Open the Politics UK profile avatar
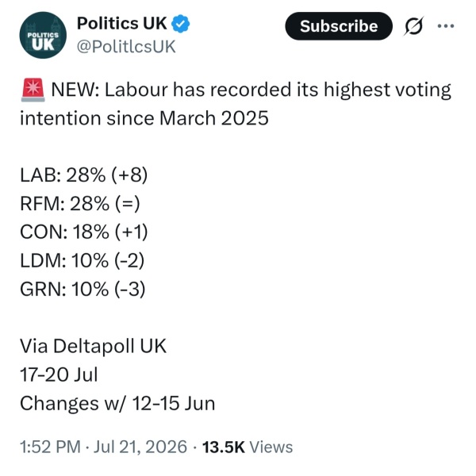This screenshot has width=476, height=476. point(43,35)
